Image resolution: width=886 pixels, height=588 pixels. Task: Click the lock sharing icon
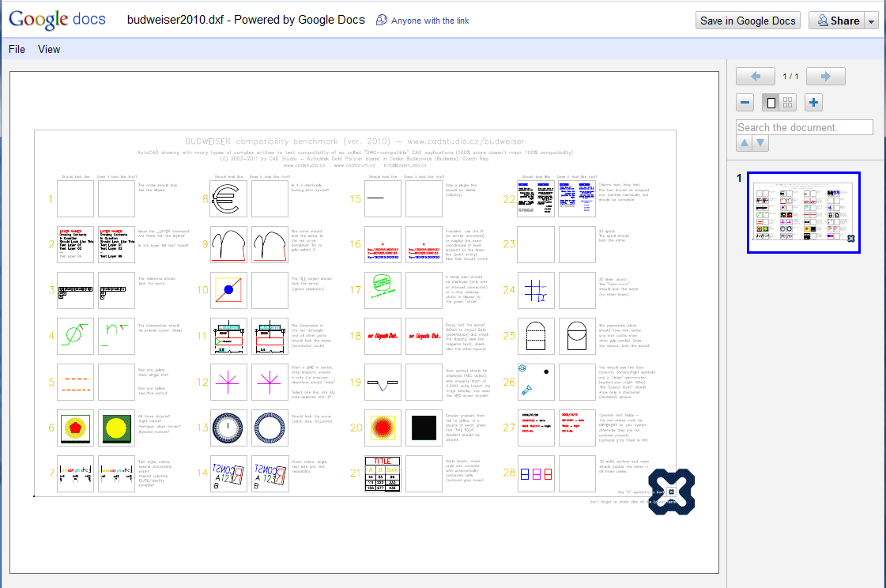click(x=382, y=21)
